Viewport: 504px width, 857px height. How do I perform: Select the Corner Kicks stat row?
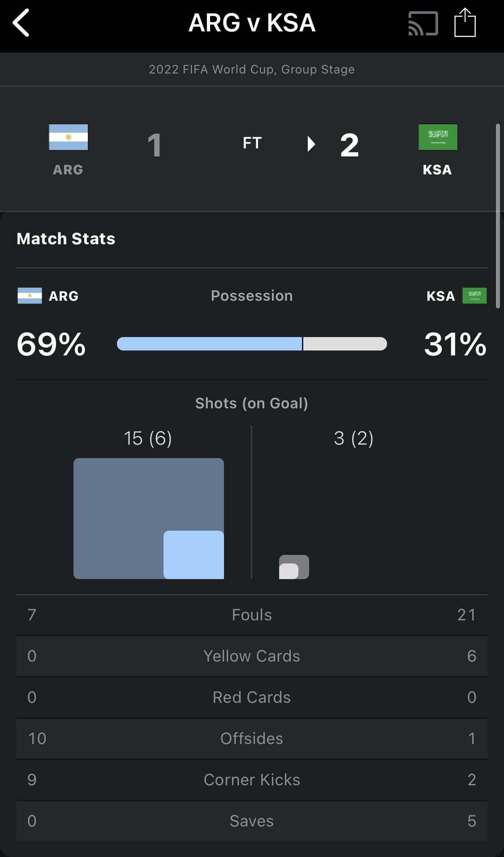(252, 780)
